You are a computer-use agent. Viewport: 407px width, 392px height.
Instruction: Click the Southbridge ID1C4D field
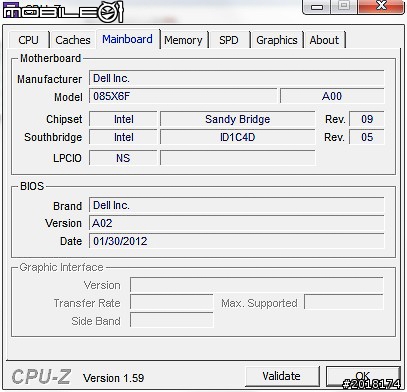coord(237,137)
